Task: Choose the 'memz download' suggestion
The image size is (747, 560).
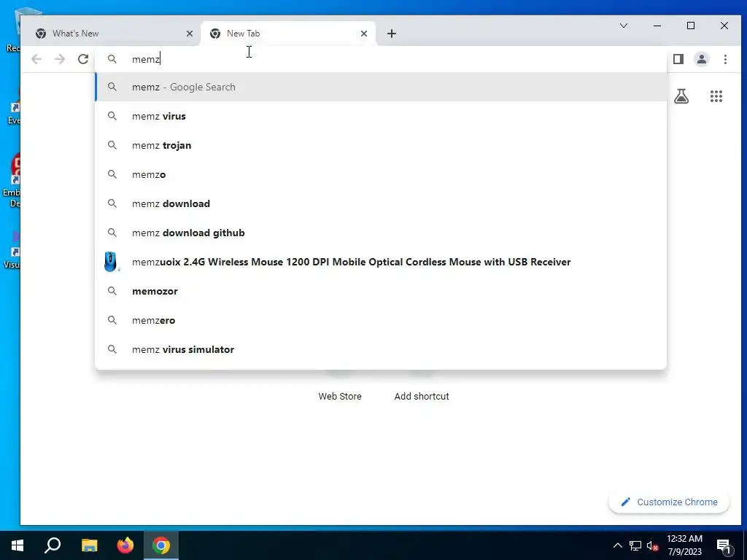Action: [x=381, y=203]
